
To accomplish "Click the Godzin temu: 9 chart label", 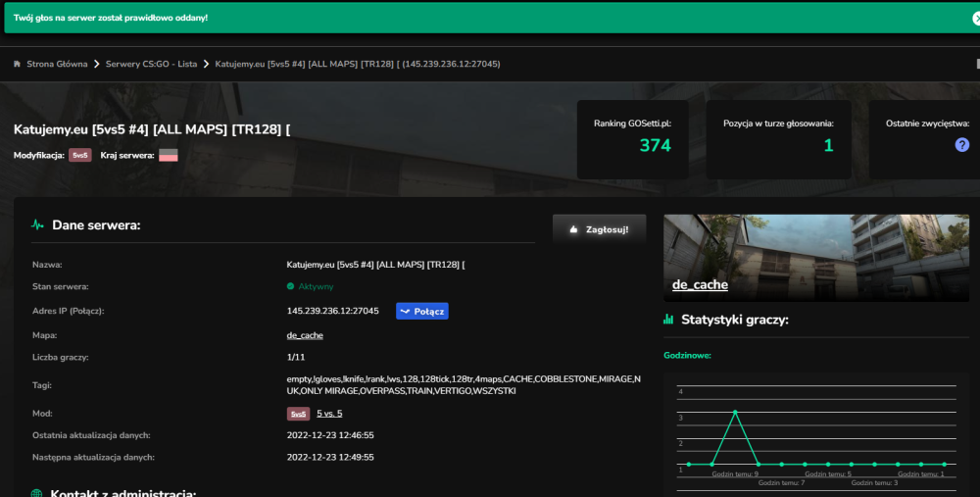I will (x=735, y=473).
